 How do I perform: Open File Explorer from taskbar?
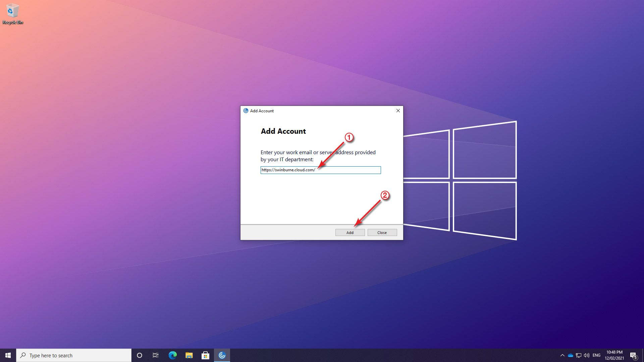point(189,355)
